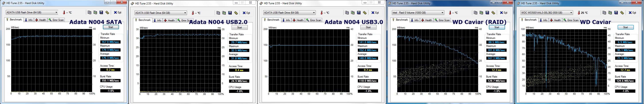Open Options icon in second HD Tune window

[236, 13]
